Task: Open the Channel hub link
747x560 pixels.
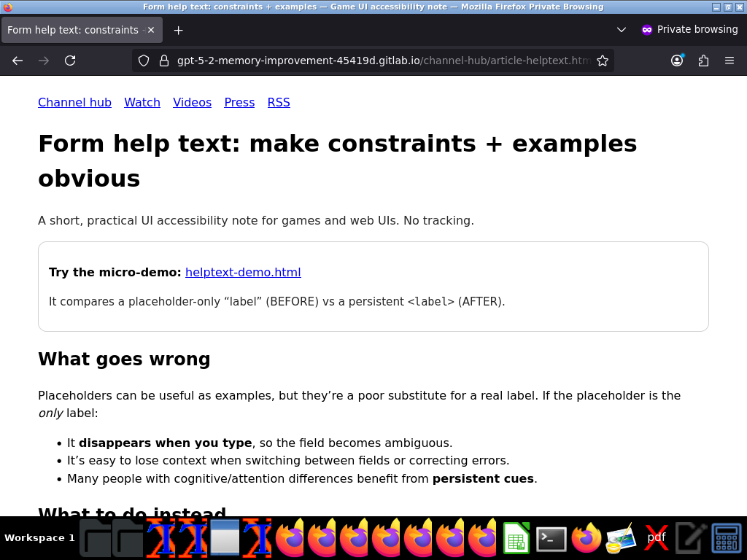Action: (x=75, y=102)
